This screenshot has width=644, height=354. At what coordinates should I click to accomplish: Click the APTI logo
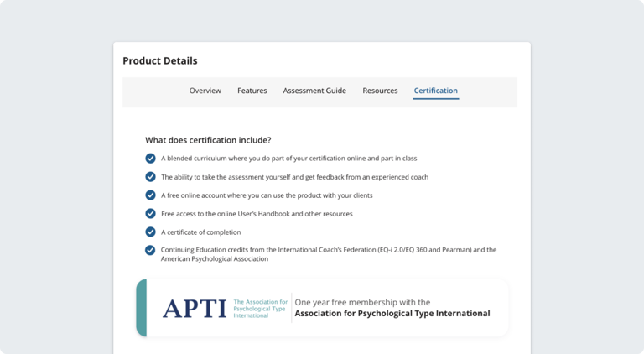point(195,309)
